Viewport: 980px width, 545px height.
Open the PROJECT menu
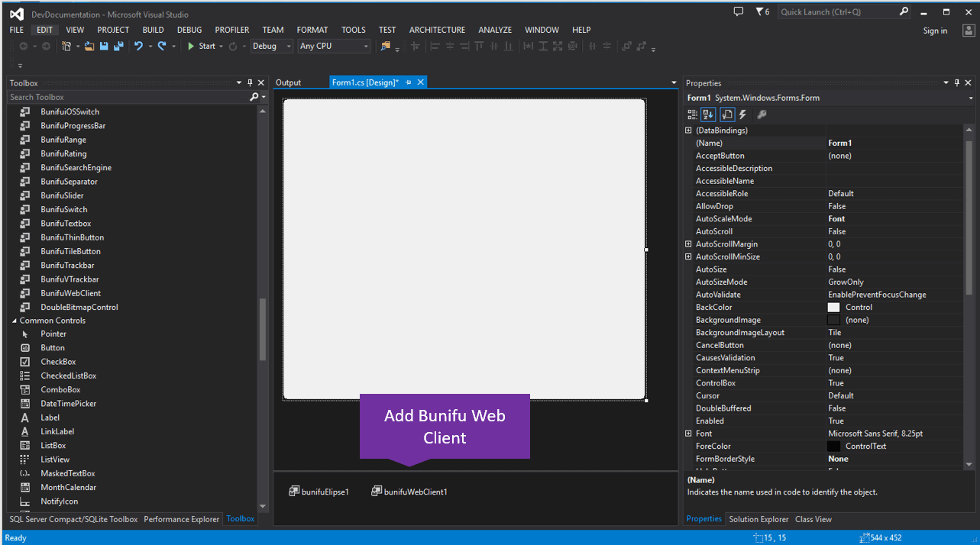(x=114, y=30)
